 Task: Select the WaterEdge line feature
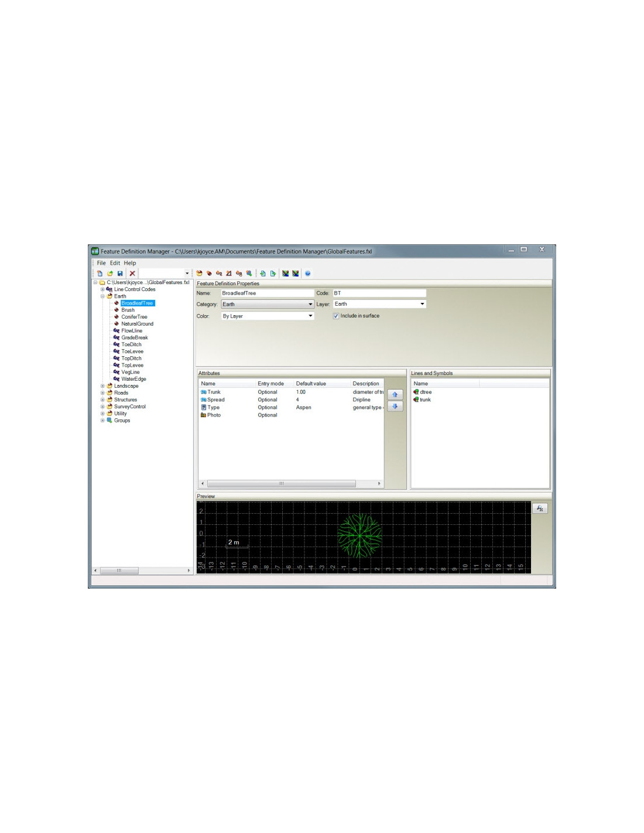click(x=133, y=379)
